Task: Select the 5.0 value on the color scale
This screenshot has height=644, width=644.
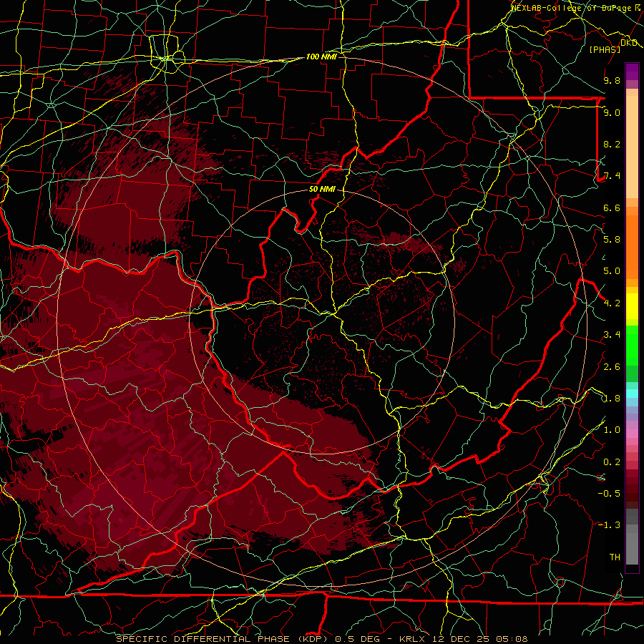Action: [x=612, y=271]
